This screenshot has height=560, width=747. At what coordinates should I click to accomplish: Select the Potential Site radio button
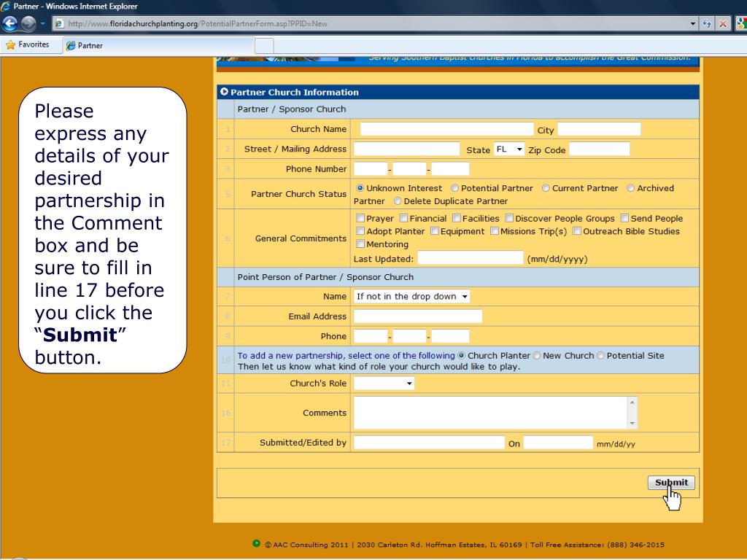point(600,355)
